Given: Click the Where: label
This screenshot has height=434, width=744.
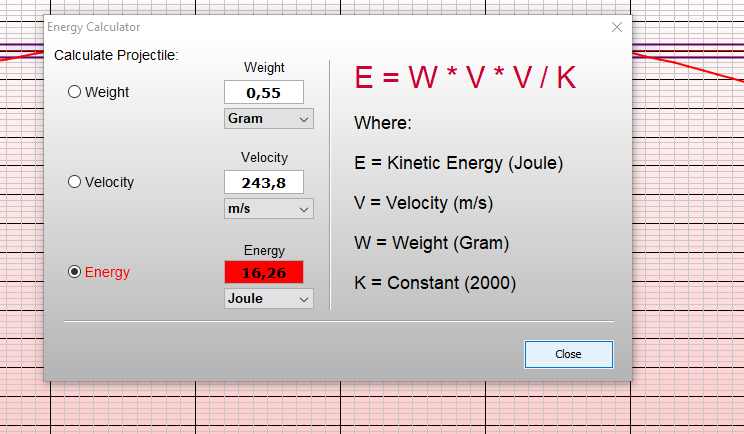Looking at the screenshot, I should pos(383,123).
